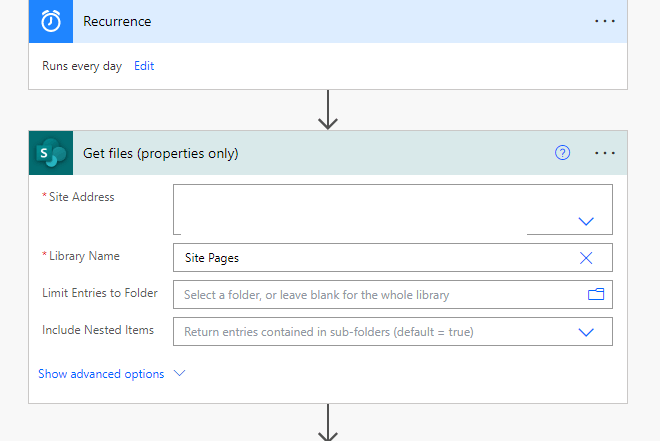Expand the Site Address dropdown chevron
Viewport: 660px width, 441px height.
[x=586, y=221]
